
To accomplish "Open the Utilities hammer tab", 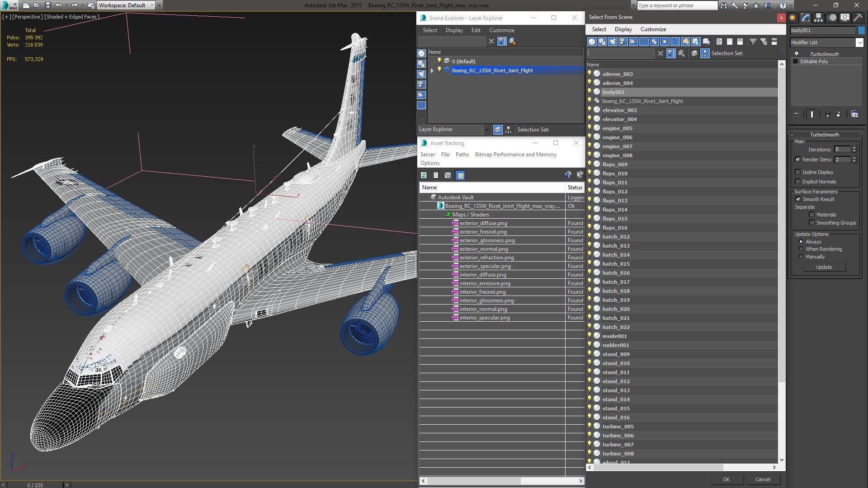I will point(858,18).
